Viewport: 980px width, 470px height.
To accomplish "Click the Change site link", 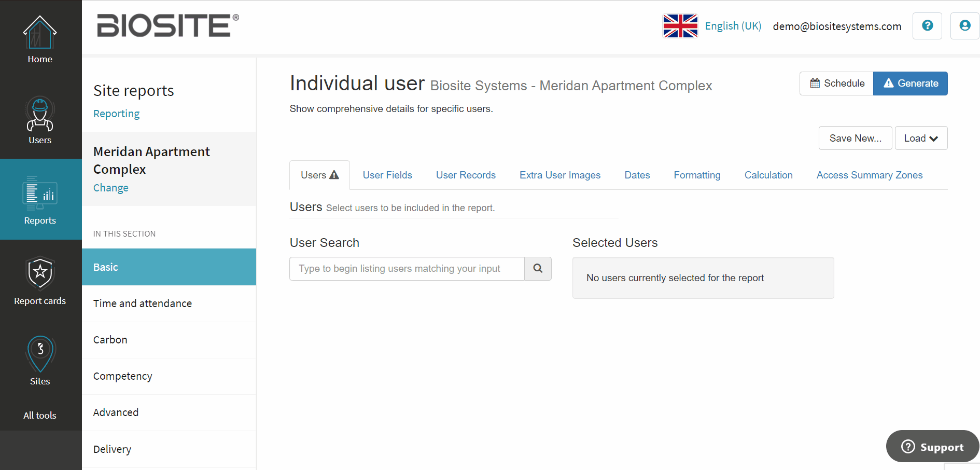I will coord(111,188).
